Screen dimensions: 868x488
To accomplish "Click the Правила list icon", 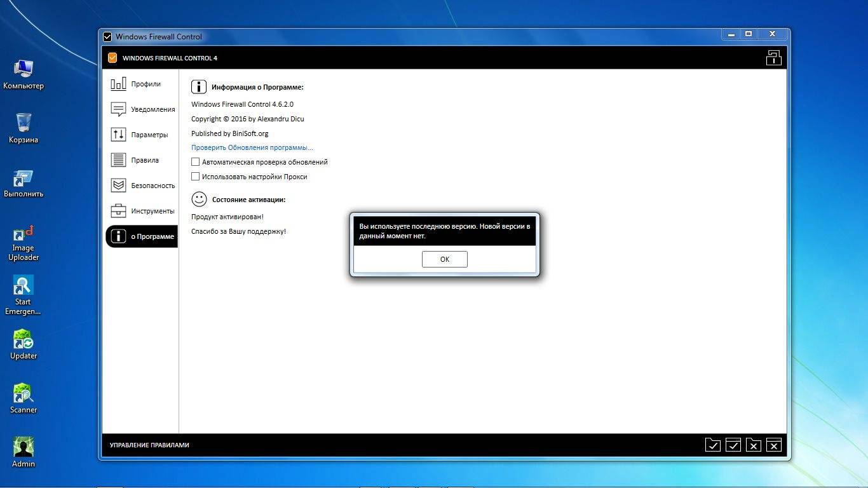I will [x=118, y=160].
